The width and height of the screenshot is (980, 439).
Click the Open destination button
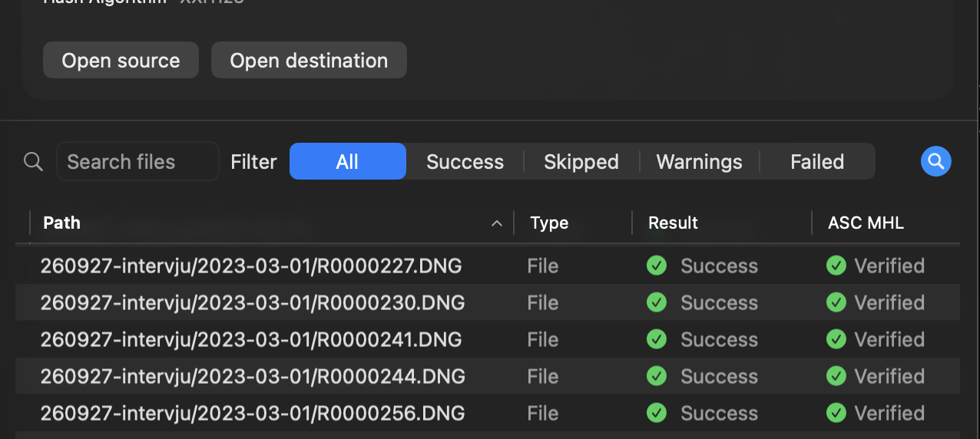[x=309, y=60]
